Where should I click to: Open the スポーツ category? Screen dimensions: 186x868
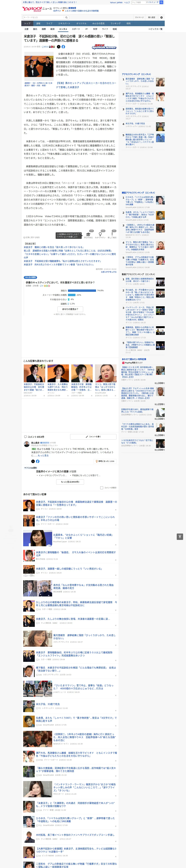point(76,29)
